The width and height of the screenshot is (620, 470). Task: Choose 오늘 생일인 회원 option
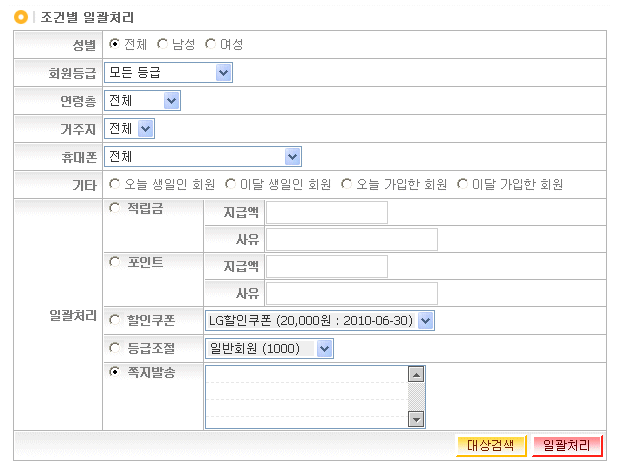point(115,184)
